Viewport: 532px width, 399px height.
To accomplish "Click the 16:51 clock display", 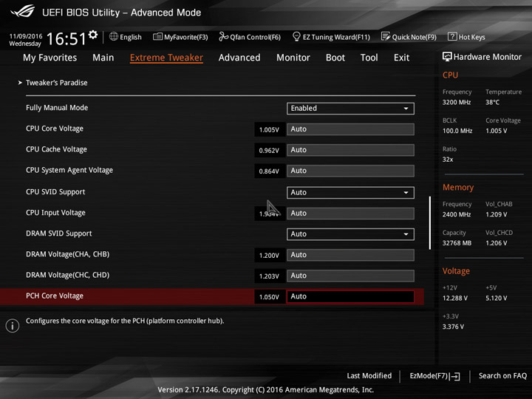I will tap(66, 38).
